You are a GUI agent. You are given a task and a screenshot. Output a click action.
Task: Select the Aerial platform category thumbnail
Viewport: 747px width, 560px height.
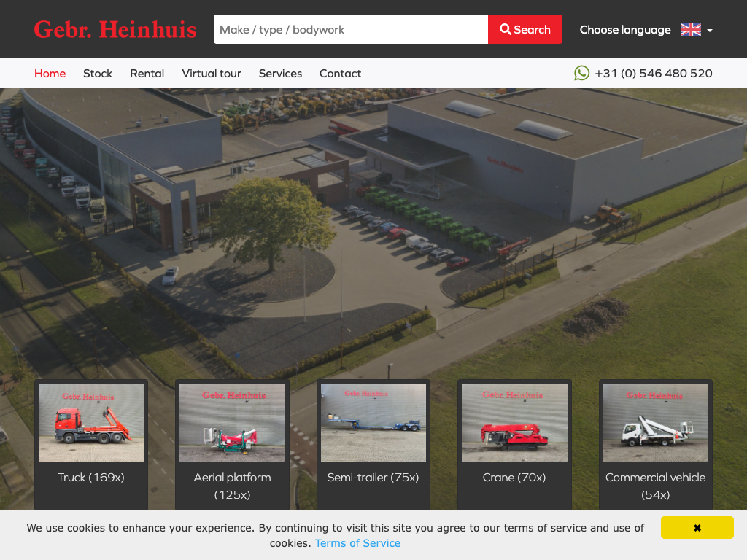[232, 423]
